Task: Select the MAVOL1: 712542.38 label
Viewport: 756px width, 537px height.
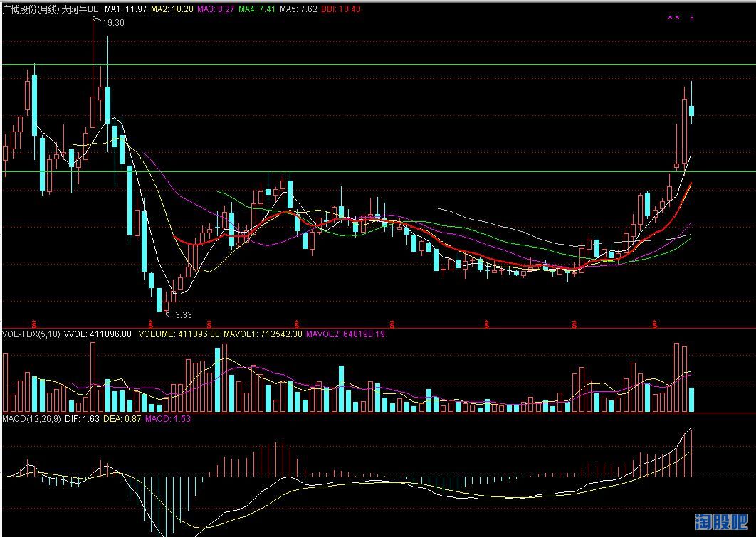Action: pyautogui.click(x=263, y=334)
